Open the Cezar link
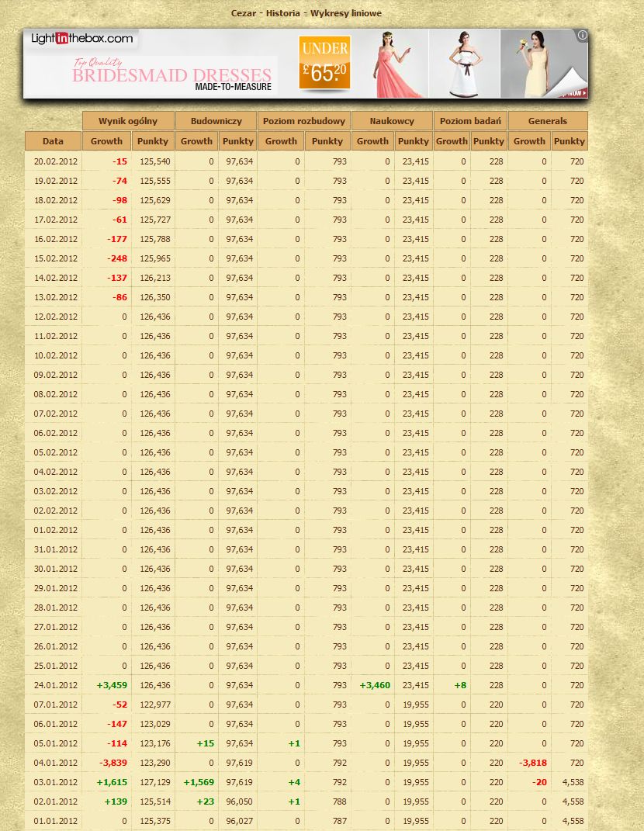The width and height of the screenshot is (644, 831). click(244, 13)
